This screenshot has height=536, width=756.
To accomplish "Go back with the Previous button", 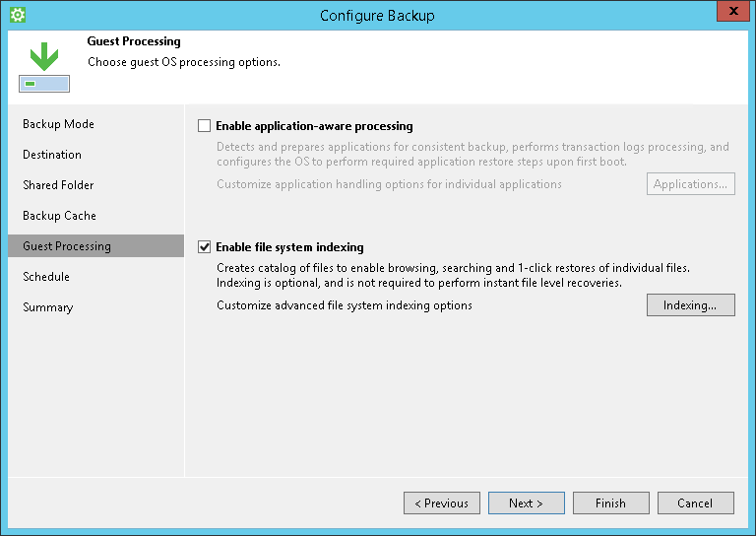I will click(442, 503).
